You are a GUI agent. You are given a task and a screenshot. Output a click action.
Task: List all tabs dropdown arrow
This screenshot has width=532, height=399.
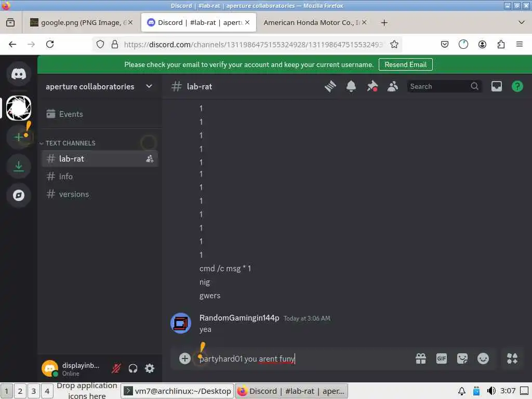click(522, 22)
